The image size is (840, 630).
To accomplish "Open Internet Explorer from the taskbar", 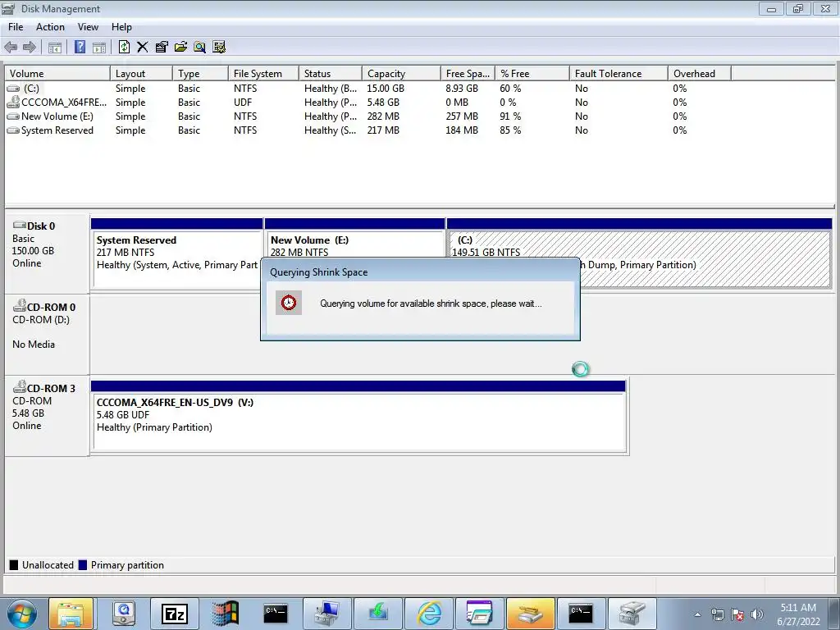I will point(428,614).
